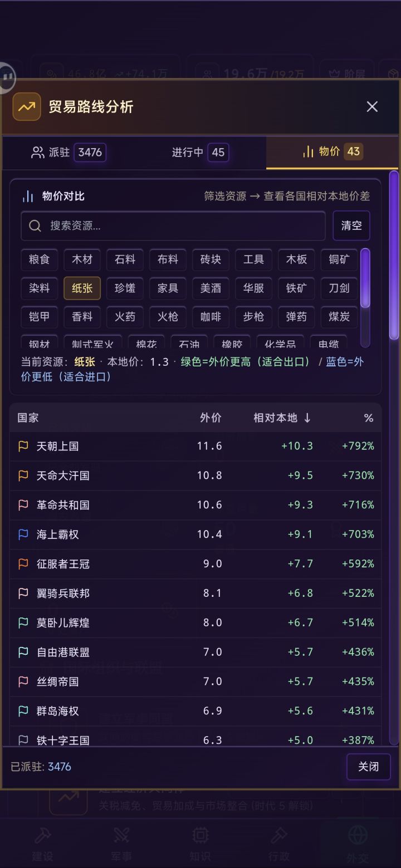Select the 海上霸权 country name
This screenshot has height=868, width=401.
(x=58, y=534)
